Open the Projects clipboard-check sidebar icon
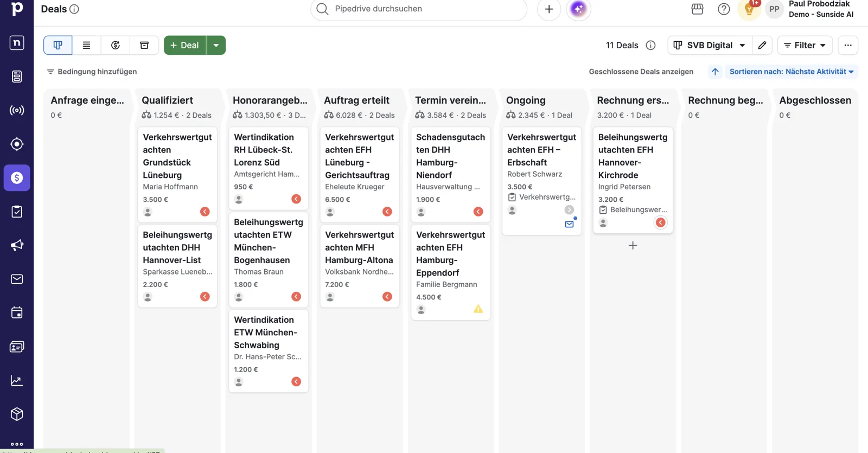The image size is (868, 453). (x=17, y=212)
